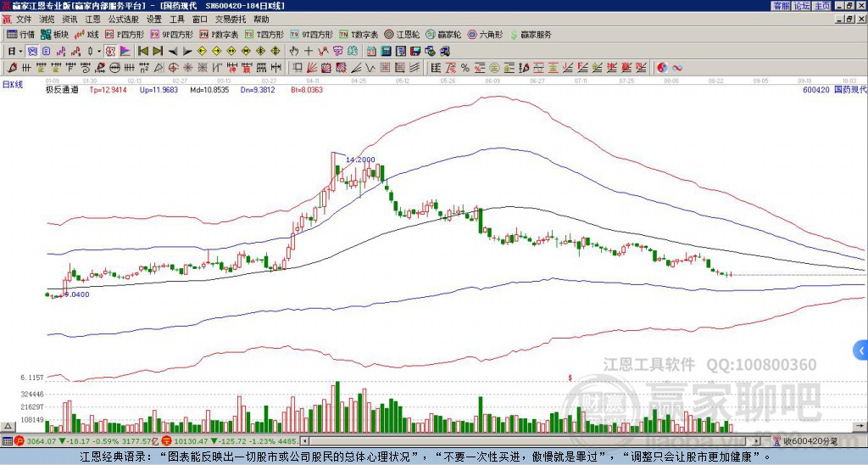Click the black left arrow icon
This screenshot has height=465, width=868.
[173, 51]
